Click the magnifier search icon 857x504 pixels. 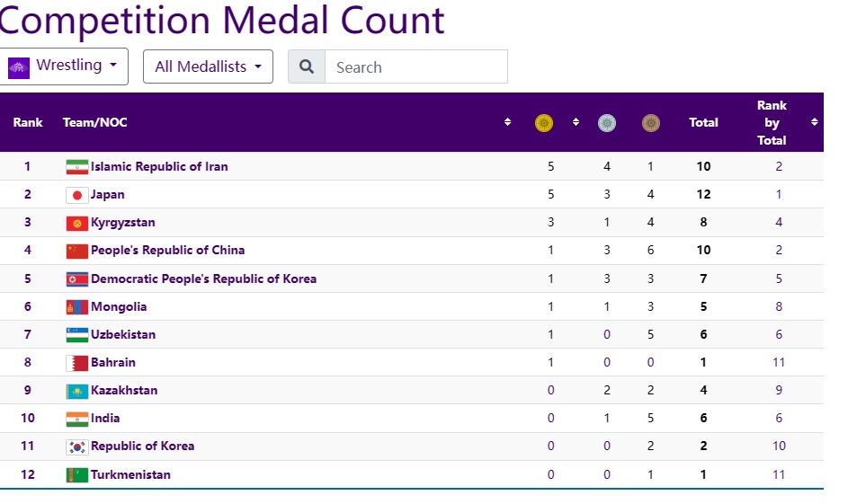307,66
